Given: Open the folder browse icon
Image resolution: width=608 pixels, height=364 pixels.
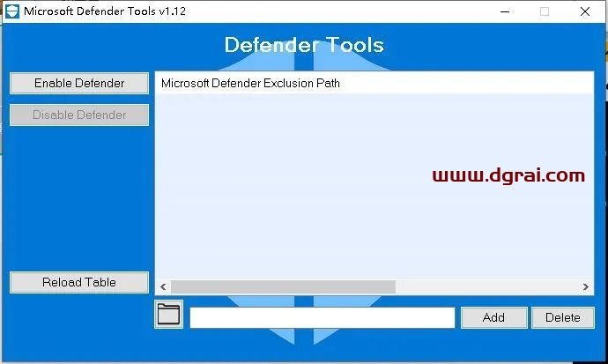Looking at the screenshot, I should click(x=168, y=314).
